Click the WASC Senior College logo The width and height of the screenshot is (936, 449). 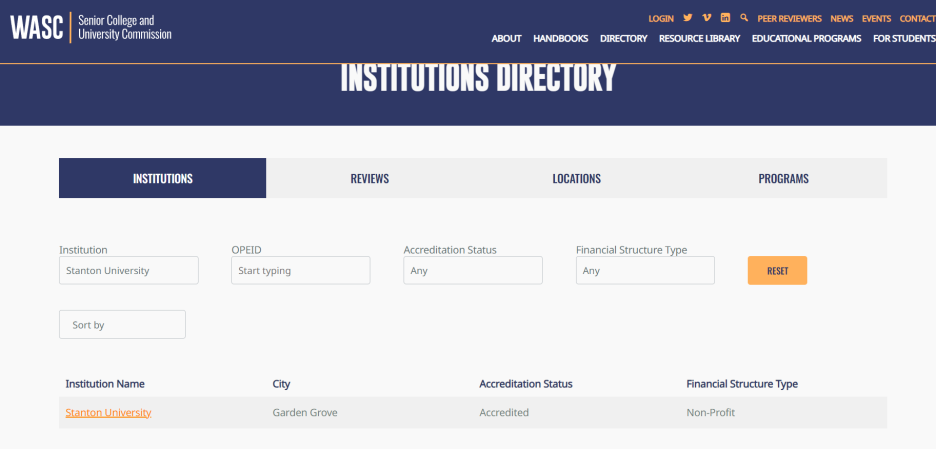click(91, 27)
